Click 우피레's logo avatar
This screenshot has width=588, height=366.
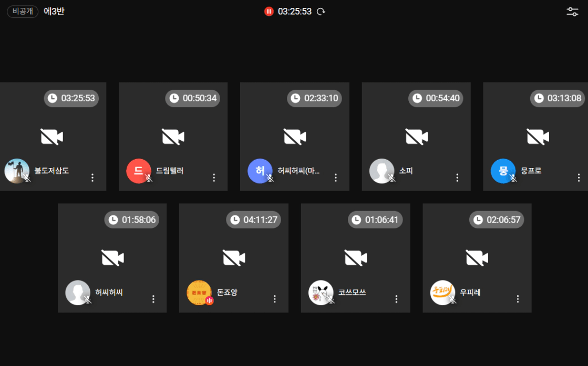[x=442, y=292]
